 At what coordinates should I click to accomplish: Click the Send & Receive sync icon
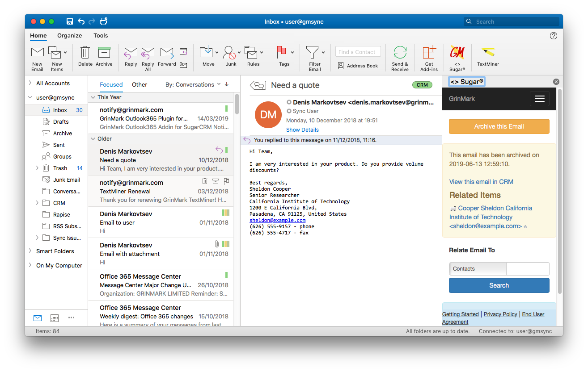400,53
